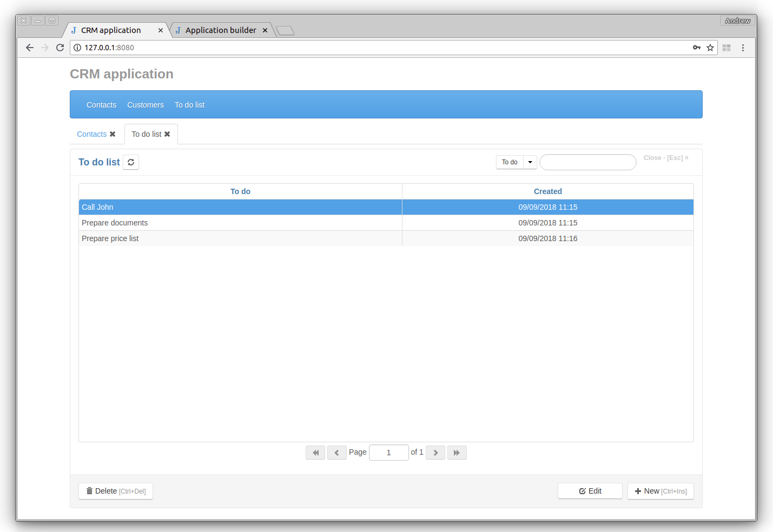Select the To do list form tab
Image resolution: width=773 pixels, height=532 pixels.
[147, 134]
